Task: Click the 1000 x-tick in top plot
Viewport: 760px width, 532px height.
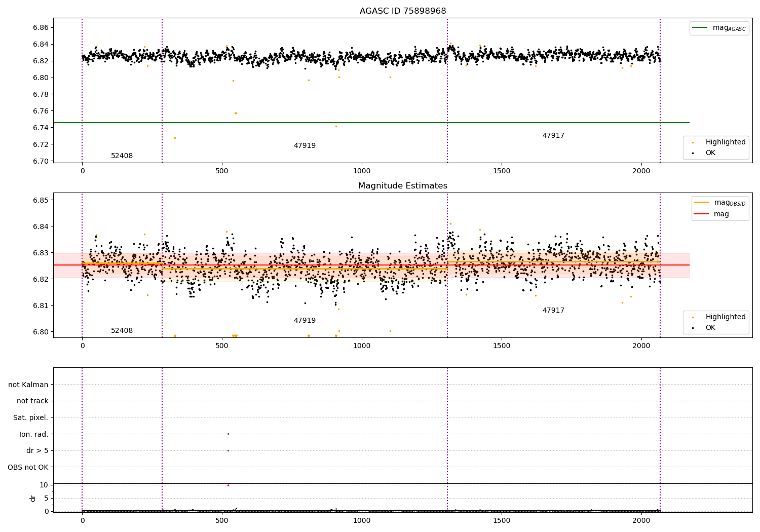Action: (362, 171)
